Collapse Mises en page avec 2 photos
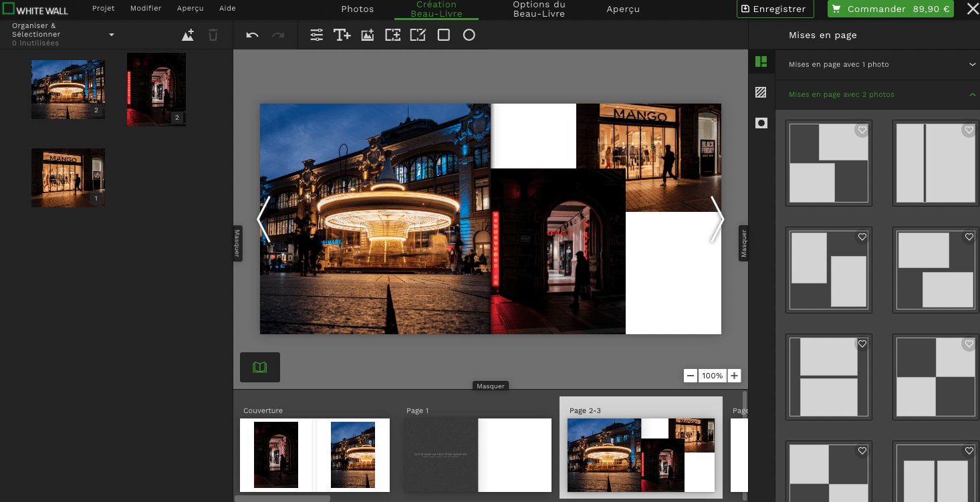This screenshot has width=980, height=502. click(878, 94)
